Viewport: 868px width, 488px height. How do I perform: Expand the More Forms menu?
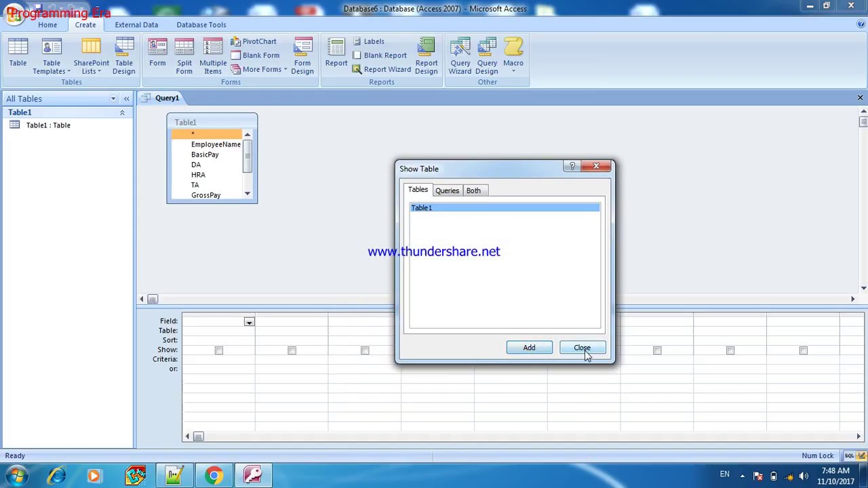coord(258,70)
